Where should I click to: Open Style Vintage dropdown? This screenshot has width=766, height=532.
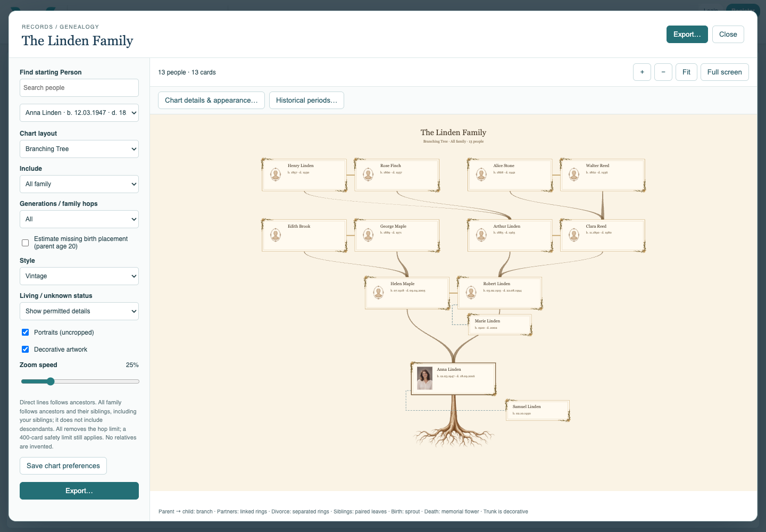pyautogui.click(x=79, y=276)
